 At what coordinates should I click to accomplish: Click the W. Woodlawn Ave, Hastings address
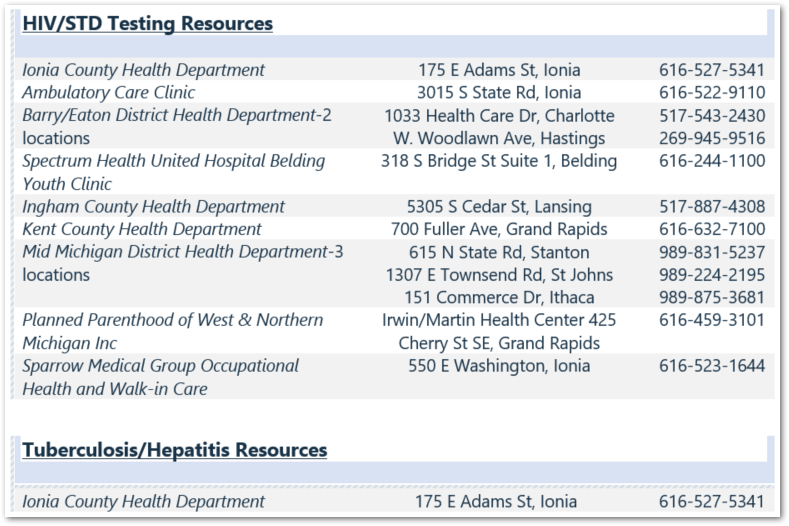click(x=499, y=139)
